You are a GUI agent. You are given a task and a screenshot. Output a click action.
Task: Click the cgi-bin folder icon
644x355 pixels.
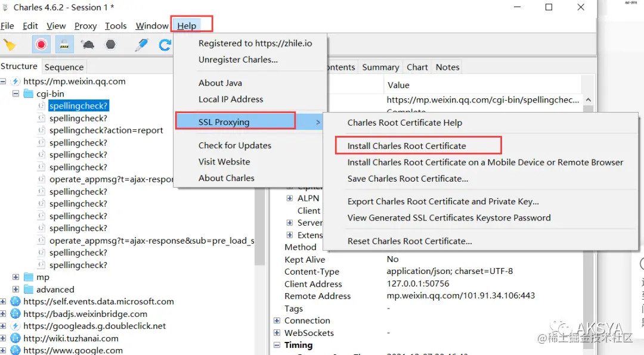(x=29, y=94)
